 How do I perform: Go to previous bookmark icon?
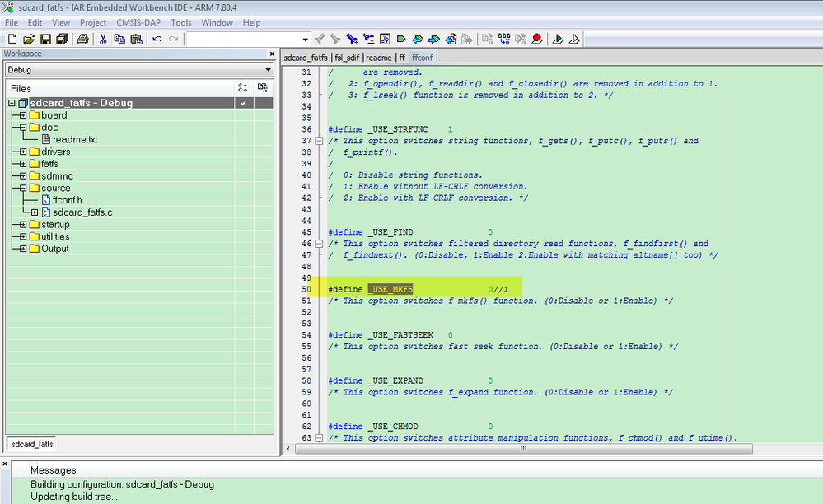coord(418,40)
